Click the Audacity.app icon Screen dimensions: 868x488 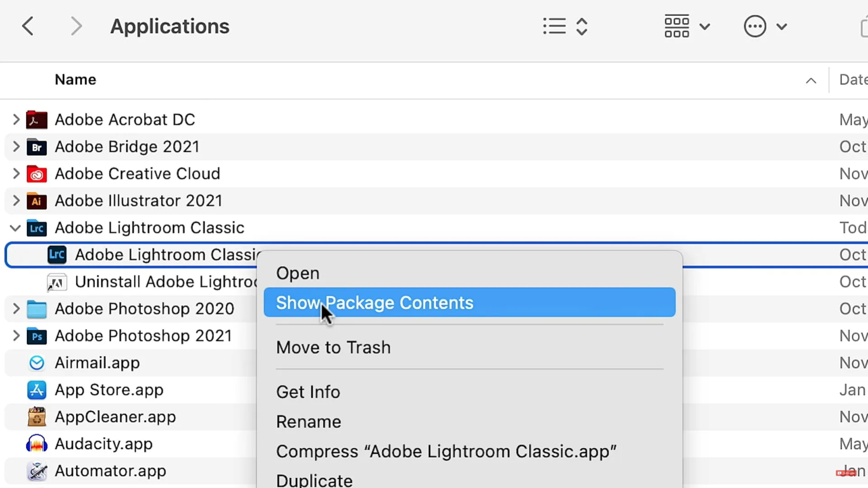click(x=37, y=444)
